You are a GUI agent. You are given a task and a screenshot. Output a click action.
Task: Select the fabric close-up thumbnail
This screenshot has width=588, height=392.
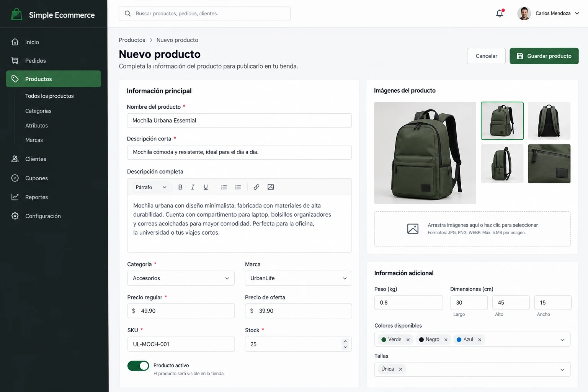[549, 163]
